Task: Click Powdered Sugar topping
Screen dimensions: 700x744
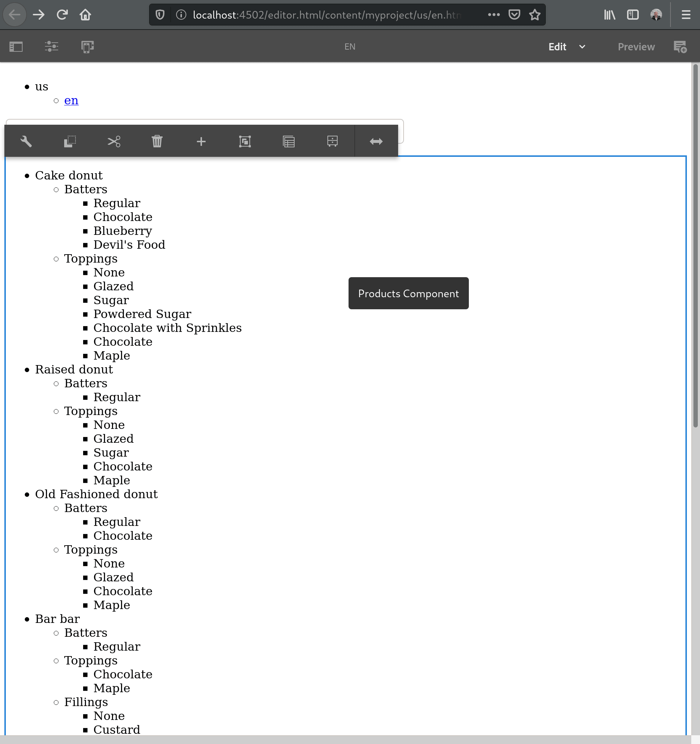Action: point(143,314)
